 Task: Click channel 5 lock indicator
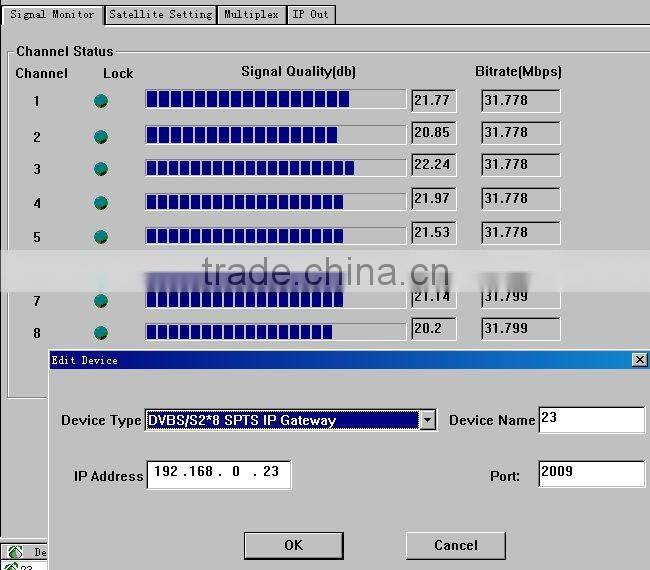[x=101, y=237]
